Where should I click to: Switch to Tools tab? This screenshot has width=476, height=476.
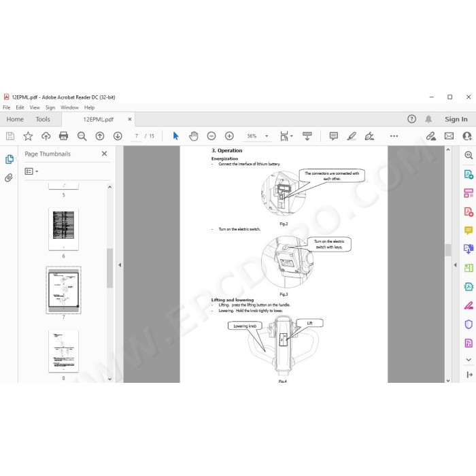click(43, 119)
